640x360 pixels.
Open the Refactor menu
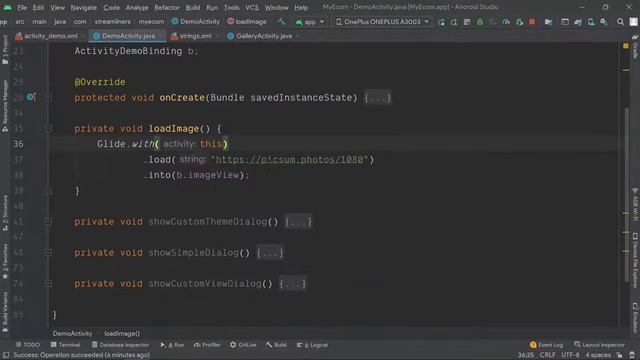point(167,7)
